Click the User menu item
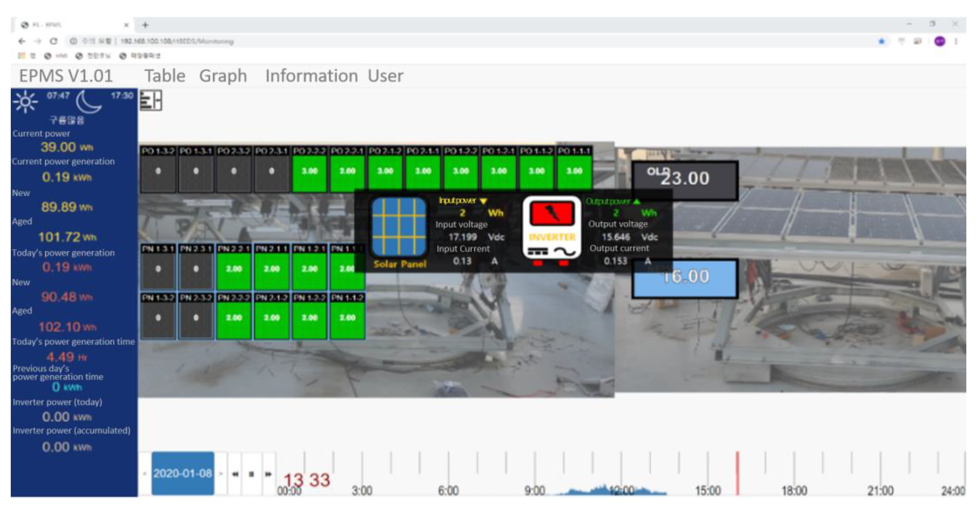980x508 pixels. [385, 76]
